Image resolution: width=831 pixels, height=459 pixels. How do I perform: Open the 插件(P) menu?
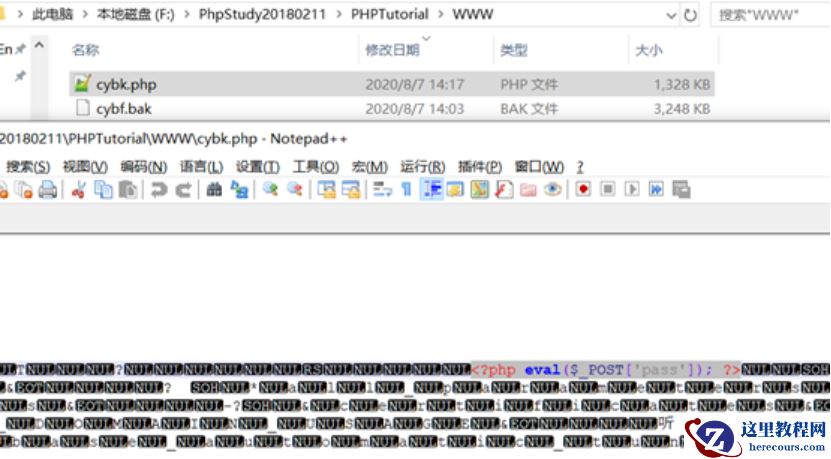480,167
